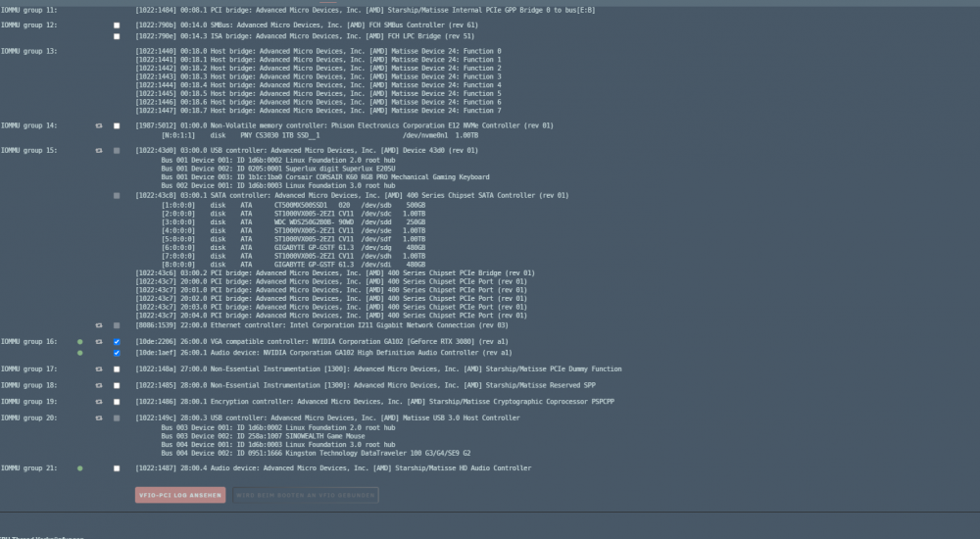Click the WDC WDS250G2B0B /dev/sdd disk line
This screenshot has width=980, height=539.
293,222
